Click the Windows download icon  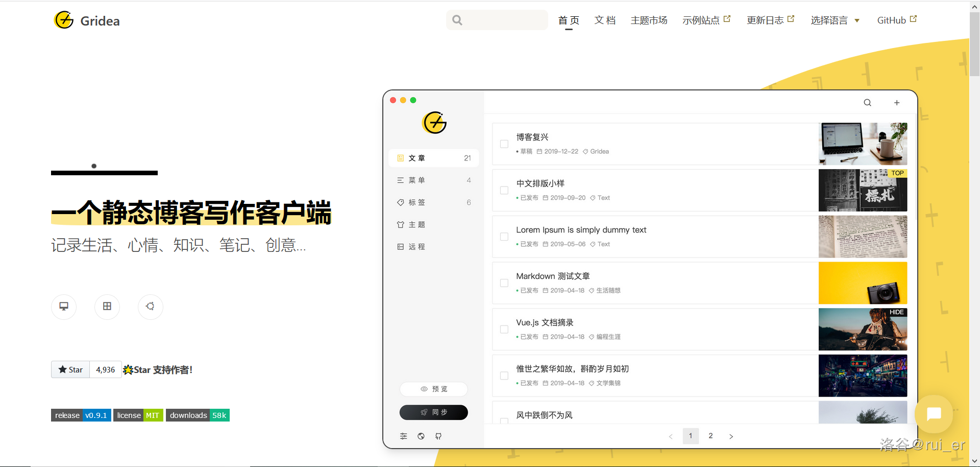(107, 307)
